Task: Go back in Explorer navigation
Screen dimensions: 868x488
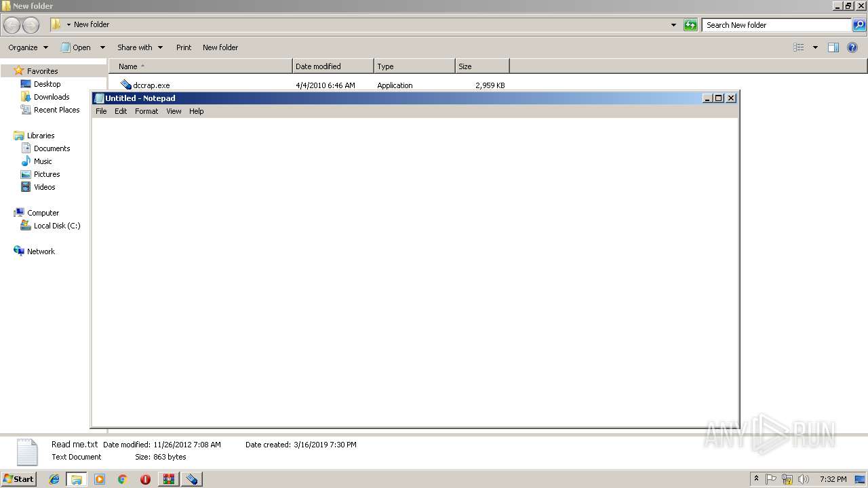Action: click(x=12, y=25)
